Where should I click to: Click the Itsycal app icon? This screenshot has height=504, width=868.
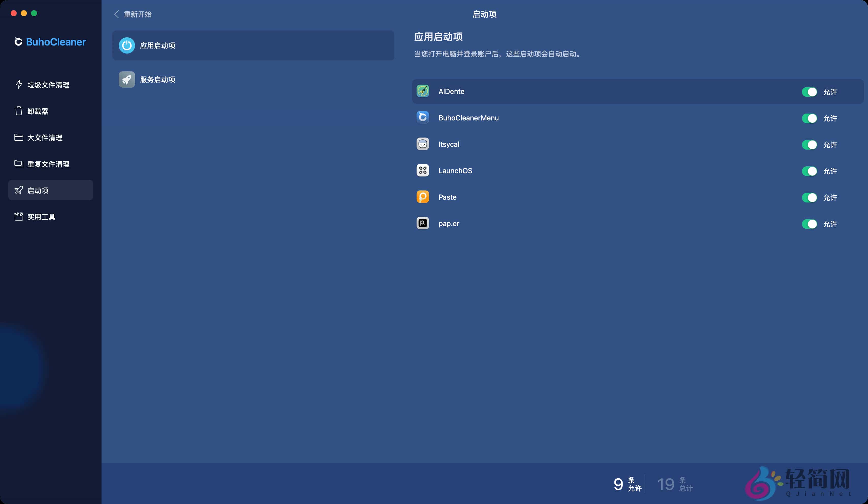(423, 144)
